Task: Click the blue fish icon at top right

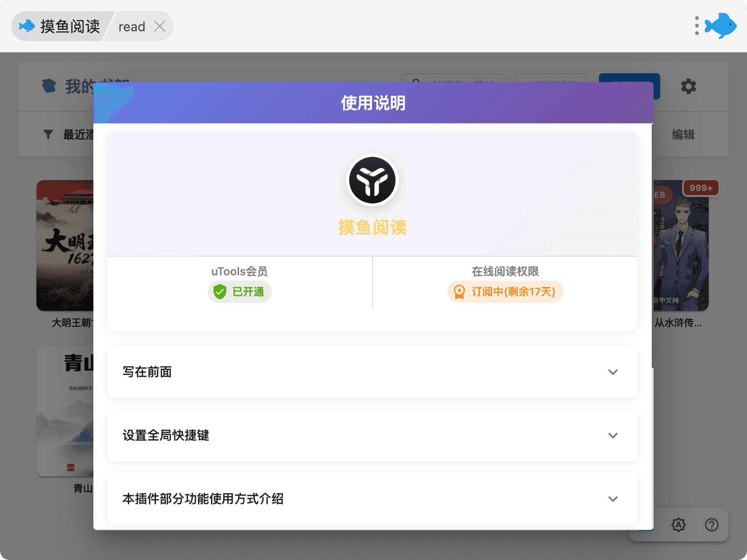Action: pos(721,26)
